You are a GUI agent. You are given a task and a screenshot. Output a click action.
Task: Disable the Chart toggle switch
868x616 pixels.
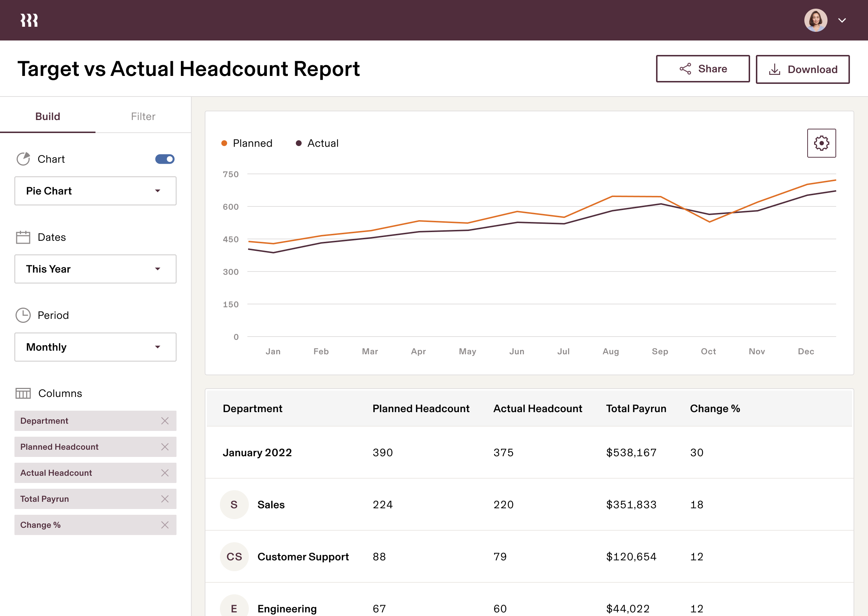(x=165, y=159)
